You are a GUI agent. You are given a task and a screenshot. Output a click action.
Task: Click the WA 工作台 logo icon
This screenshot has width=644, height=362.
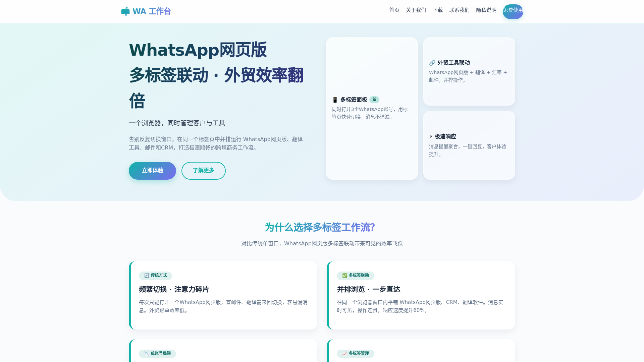tap(125, 11)
